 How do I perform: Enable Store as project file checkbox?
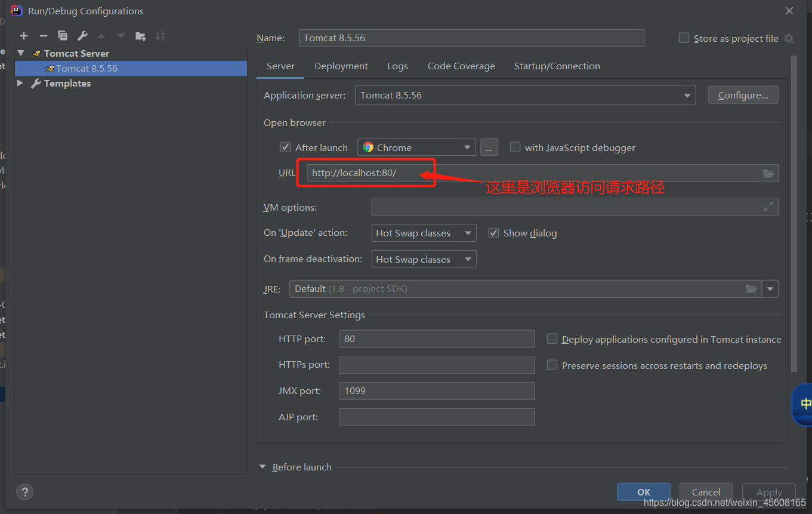tap(684, 38)
